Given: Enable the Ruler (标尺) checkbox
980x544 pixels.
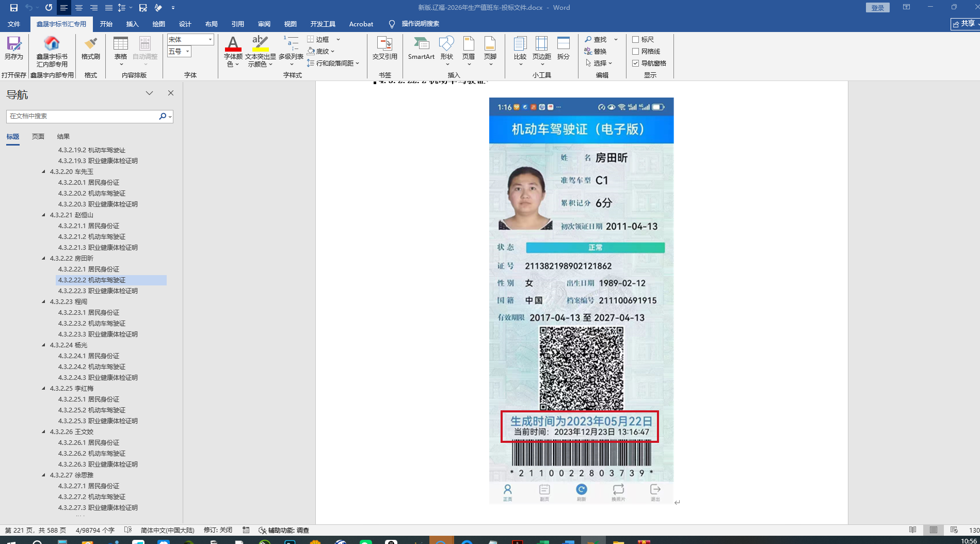Looking at the screenshot, I should pos(636,40).
